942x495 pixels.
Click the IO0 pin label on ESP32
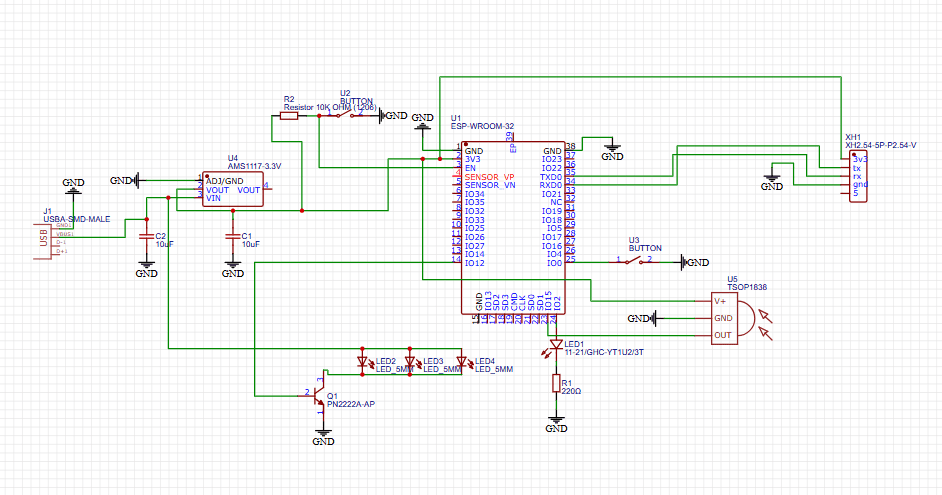(x=555, y=263)
